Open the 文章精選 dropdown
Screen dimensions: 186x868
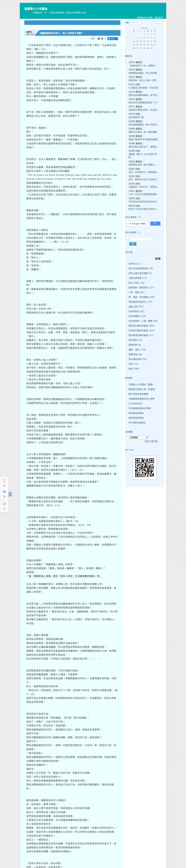point(139,437)
